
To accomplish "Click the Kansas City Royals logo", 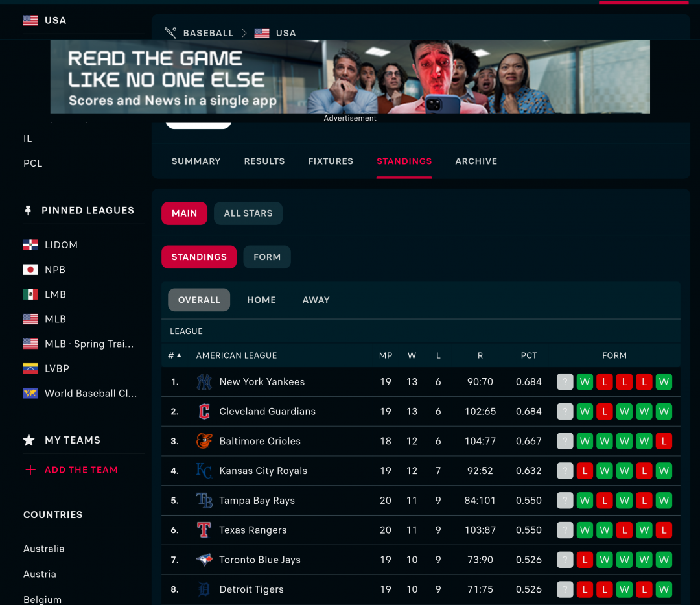I will pos(204,471).
